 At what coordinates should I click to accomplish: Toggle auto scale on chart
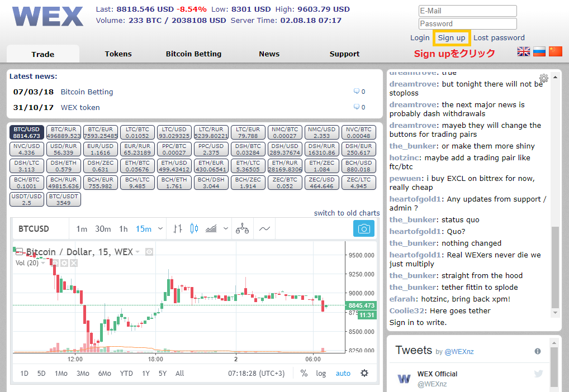pyautogui.click(x=343, y=373)
